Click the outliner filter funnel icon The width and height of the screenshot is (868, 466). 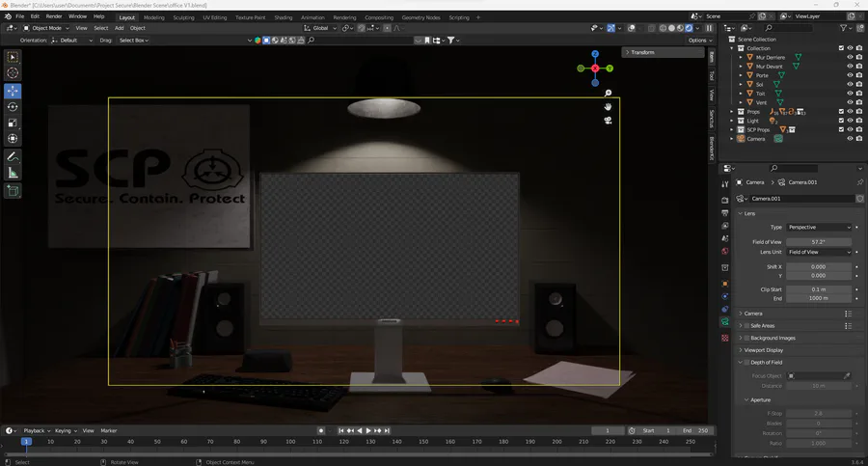(843, 28)
